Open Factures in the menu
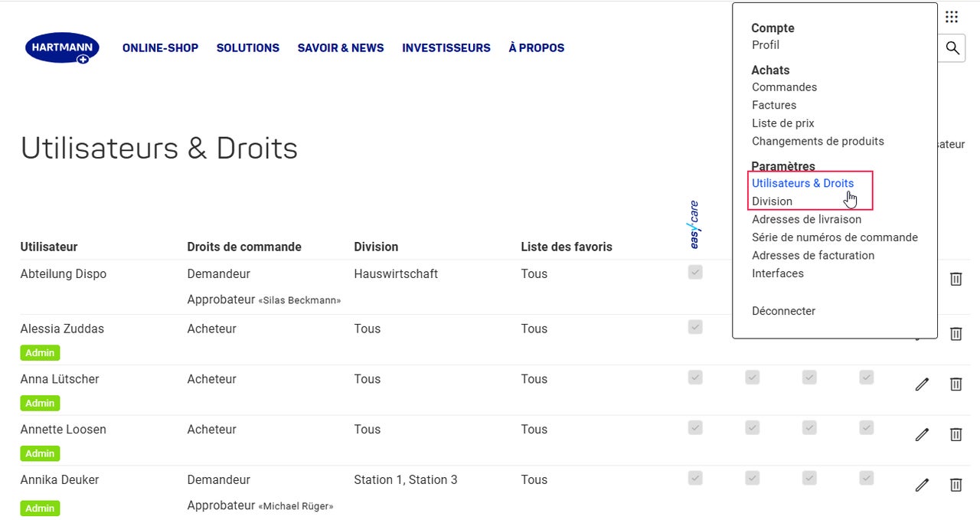This screenshot has width=980, height=520. tap(774, 105)
